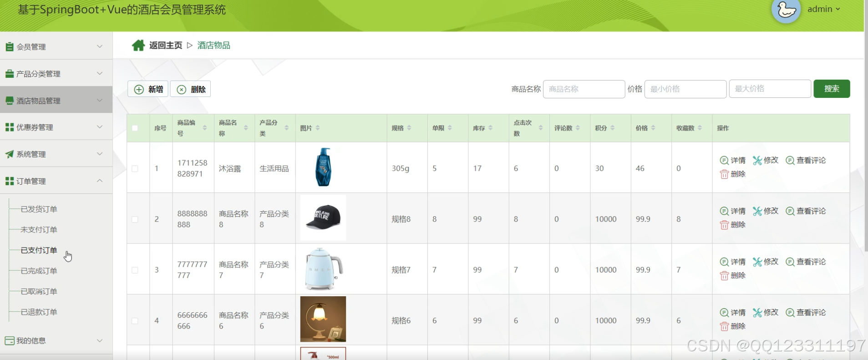
Task: Click 修改 for 商品名称8 row
Action: tap(766, 211)
